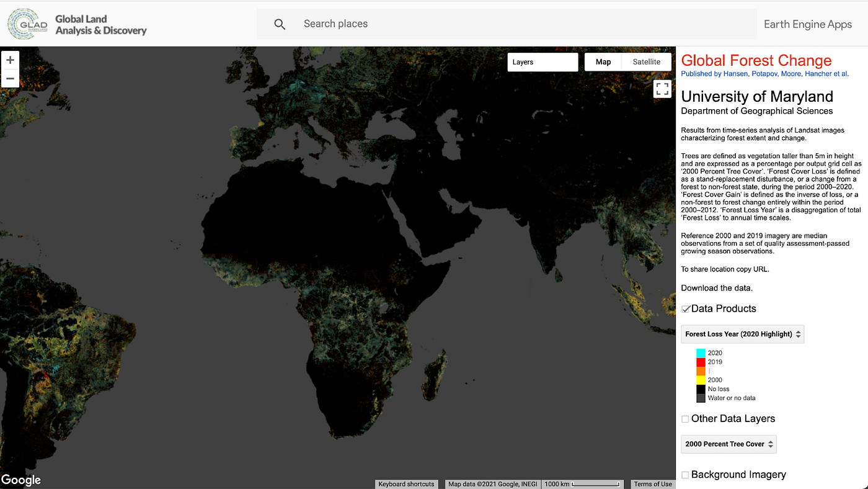868x489 pixels.
Task: Click the Search places input field
Action: (507, 24)
